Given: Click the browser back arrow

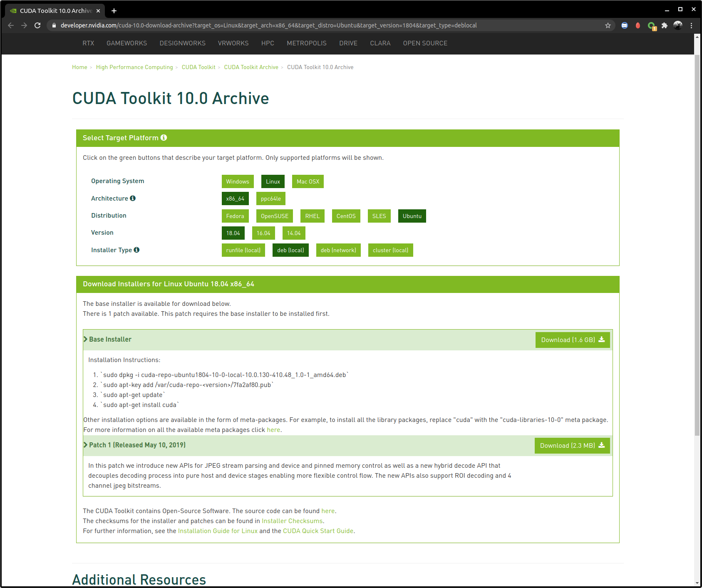Looking at the screenshot, I should (x=11, y=25).
